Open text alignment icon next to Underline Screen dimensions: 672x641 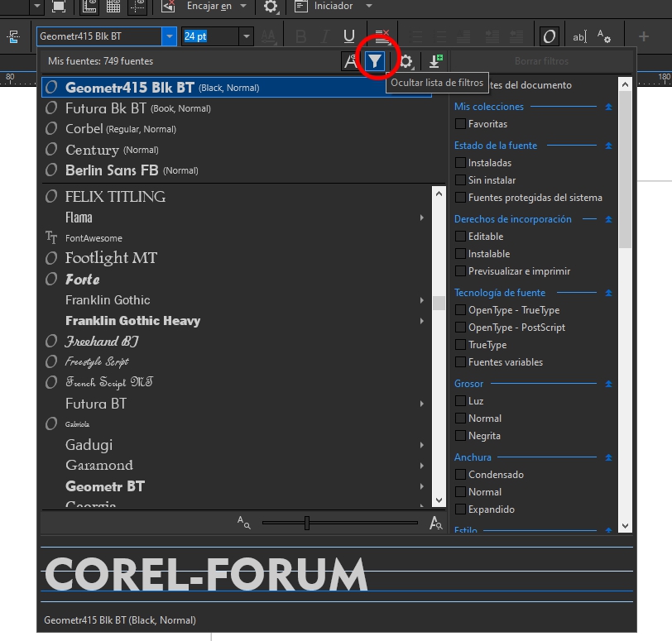(x=382, y=36)
